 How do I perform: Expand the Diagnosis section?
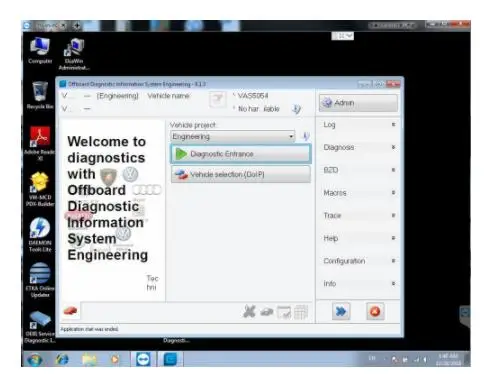point(359,147)
